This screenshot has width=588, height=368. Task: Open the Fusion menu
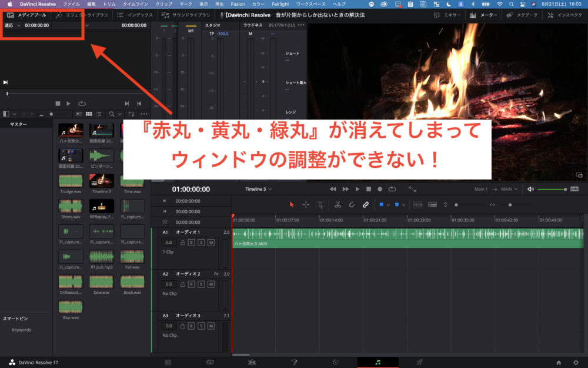tap(238, 4)
